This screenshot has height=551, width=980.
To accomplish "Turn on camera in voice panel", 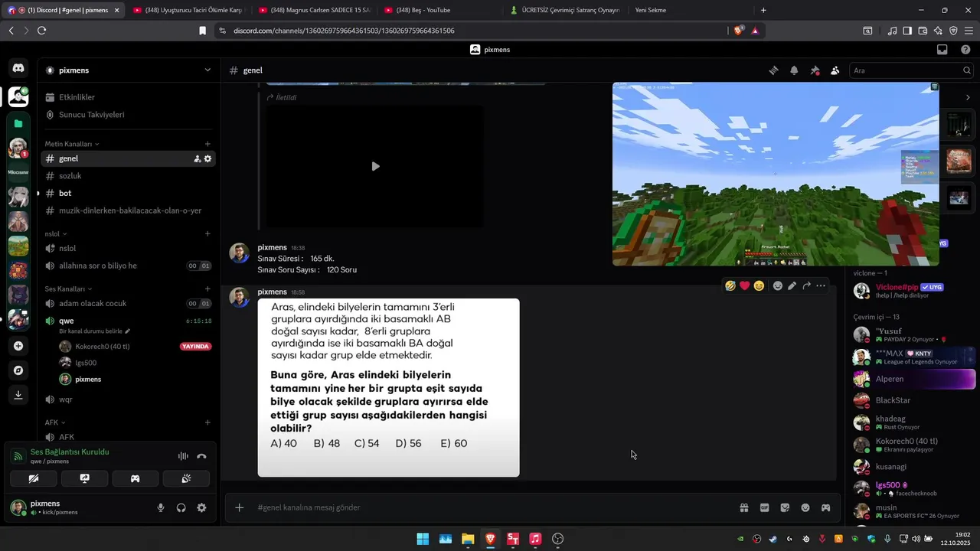I will tap(34, 478).
